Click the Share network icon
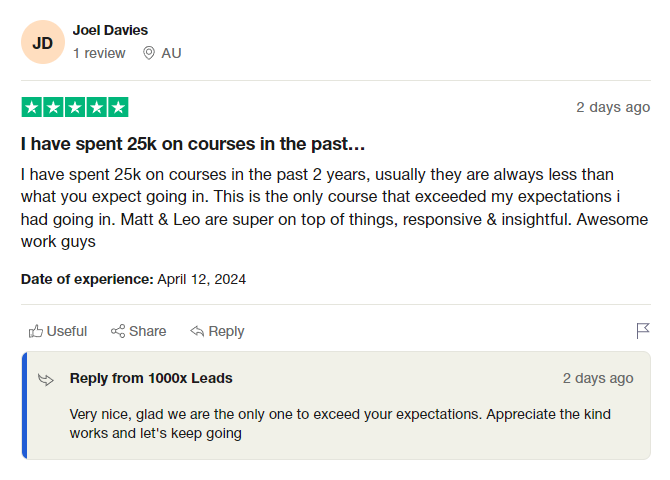This screenshot has width=670, height=480. [x=118, y=331]
